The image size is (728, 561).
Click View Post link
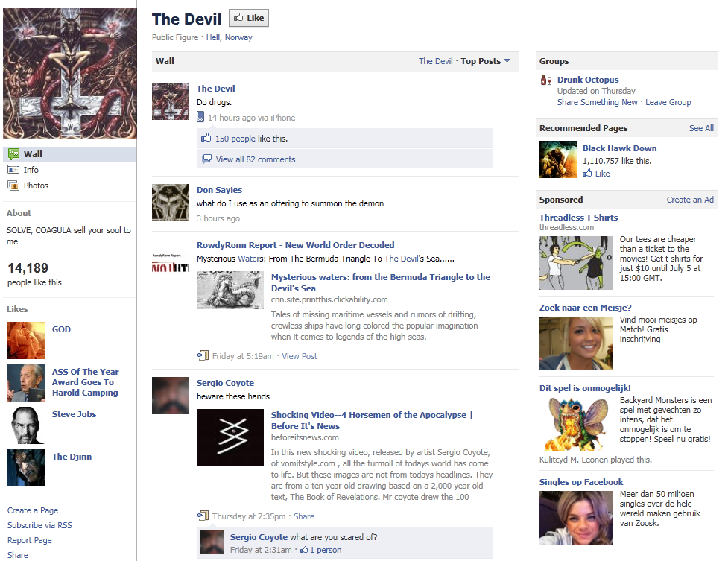click(300, 356)
